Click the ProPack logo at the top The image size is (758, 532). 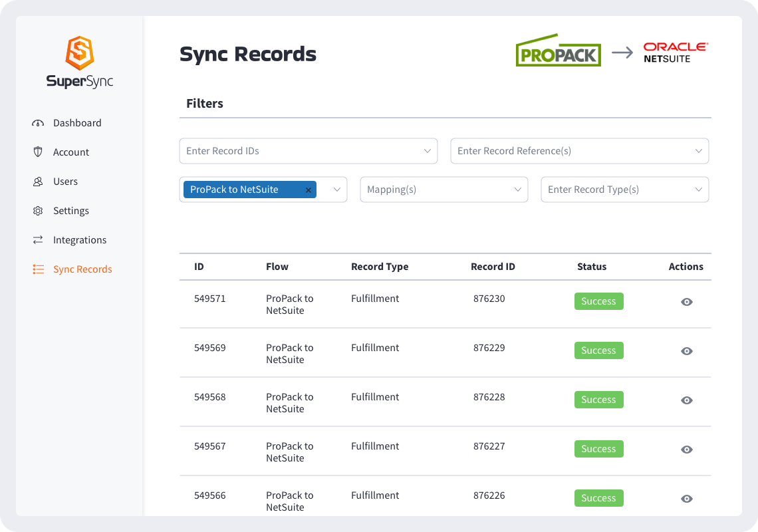(x=558, y=53)
